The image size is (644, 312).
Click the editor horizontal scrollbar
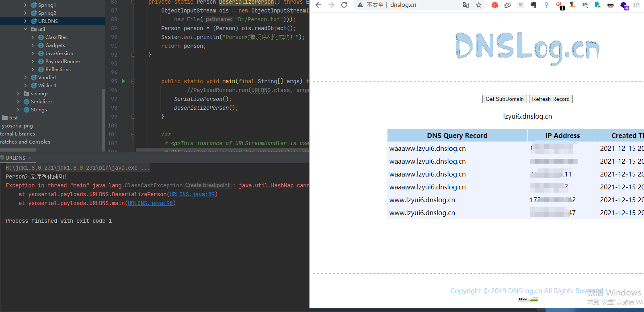tap(222, 150)
